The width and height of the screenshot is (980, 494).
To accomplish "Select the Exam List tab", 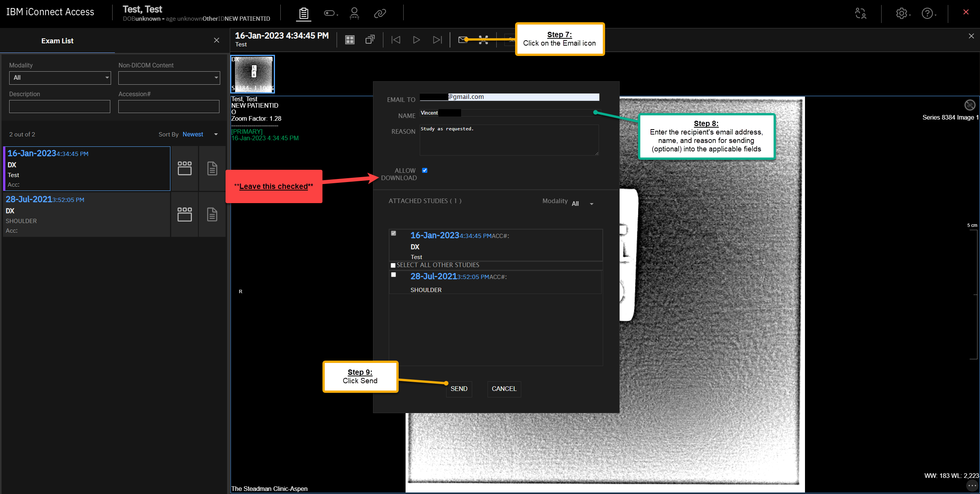I will click(57, 41).
